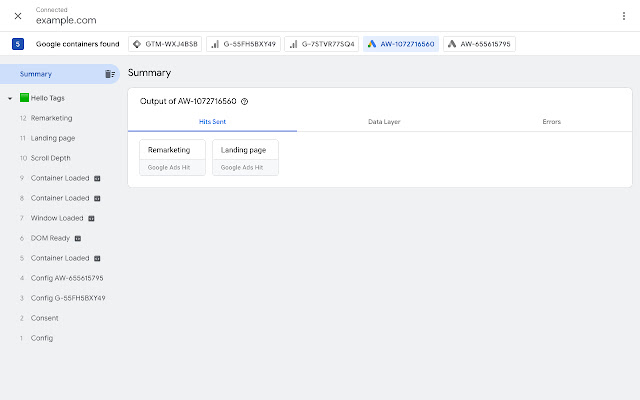Select the AW-1072716560 Google Ads container
Viewport: 640px width, 400px height.
[399, 44]
